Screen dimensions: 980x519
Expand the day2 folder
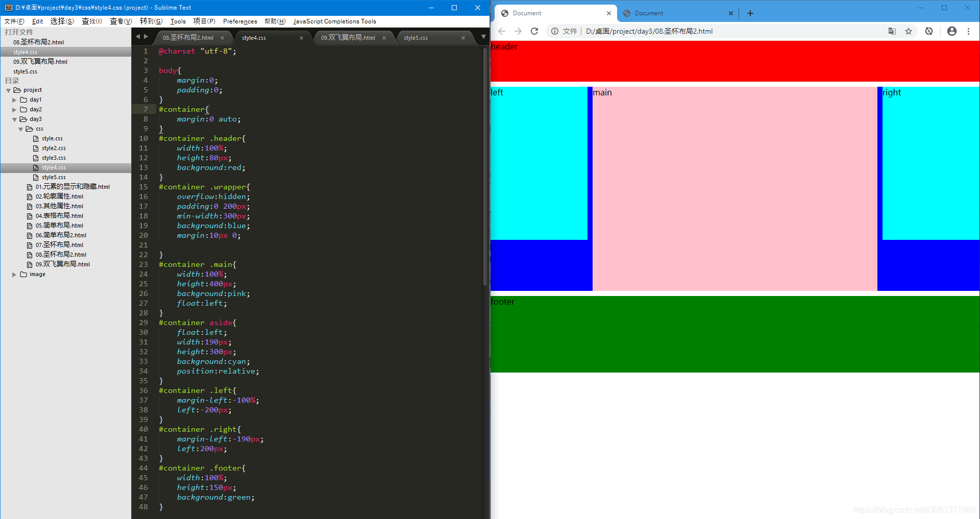[14, 110]
